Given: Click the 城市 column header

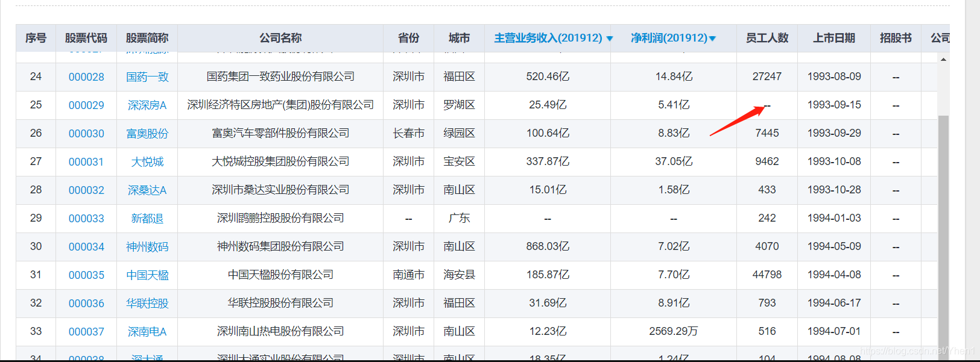Looking at the screenshot, I should click(459, 38).
